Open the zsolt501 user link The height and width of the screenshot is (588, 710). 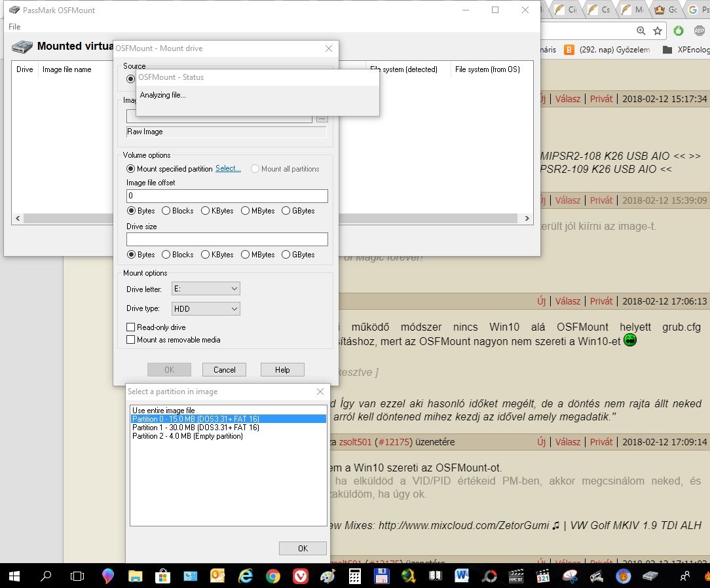point(355,442)
